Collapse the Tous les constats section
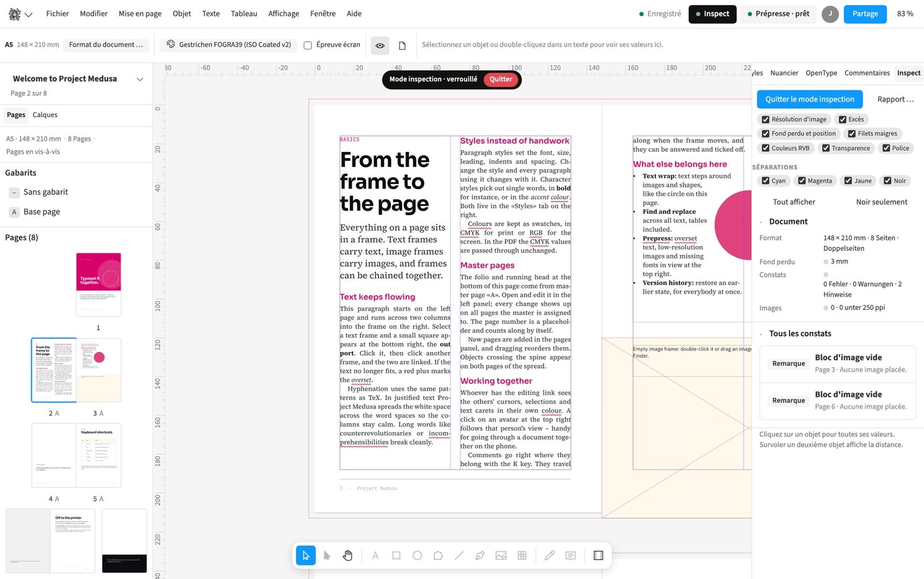The width and height of the screenshot is (924, 579). [x=762, y=334]
